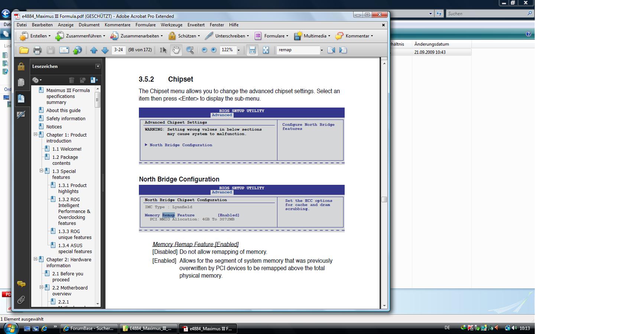The width and height of the screenshot is (644, 334).
Task: Open the Schützen dropdown
Action: 184,36
